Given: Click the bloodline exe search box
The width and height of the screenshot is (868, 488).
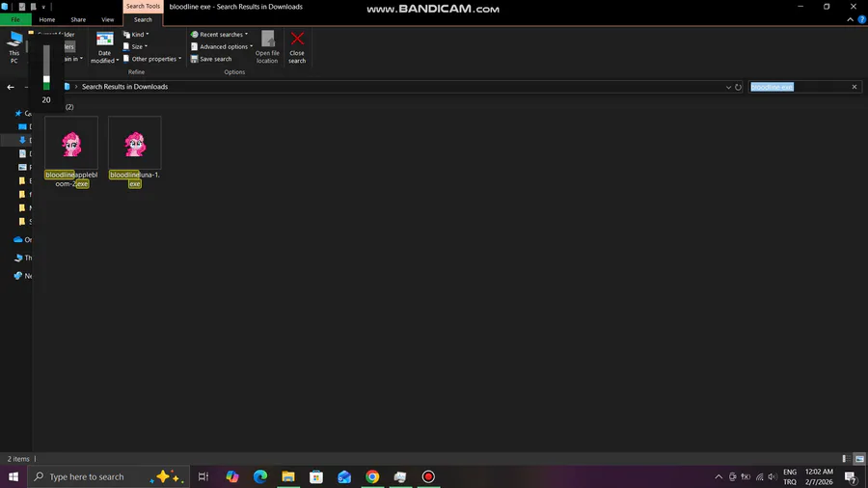Looking at the screenshot, I should pos(799,87).
